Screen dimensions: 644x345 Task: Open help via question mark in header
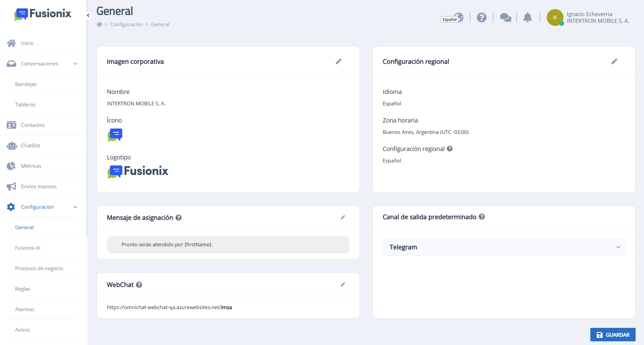pos(482,17)
